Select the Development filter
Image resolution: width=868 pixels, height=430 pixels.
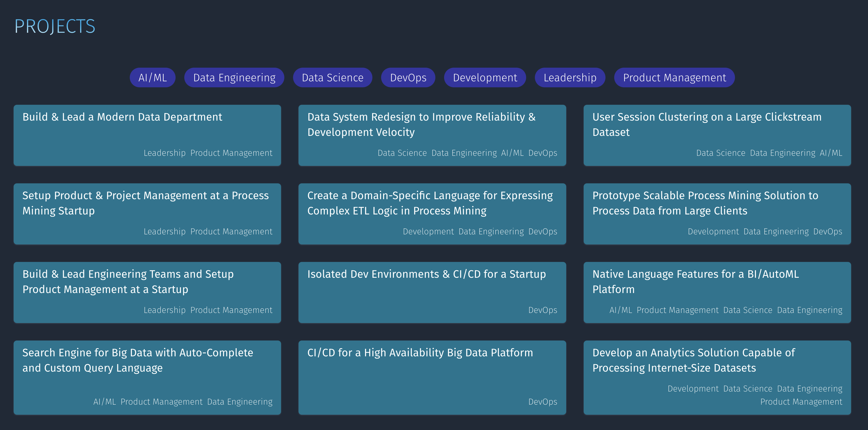pos(485,77)
